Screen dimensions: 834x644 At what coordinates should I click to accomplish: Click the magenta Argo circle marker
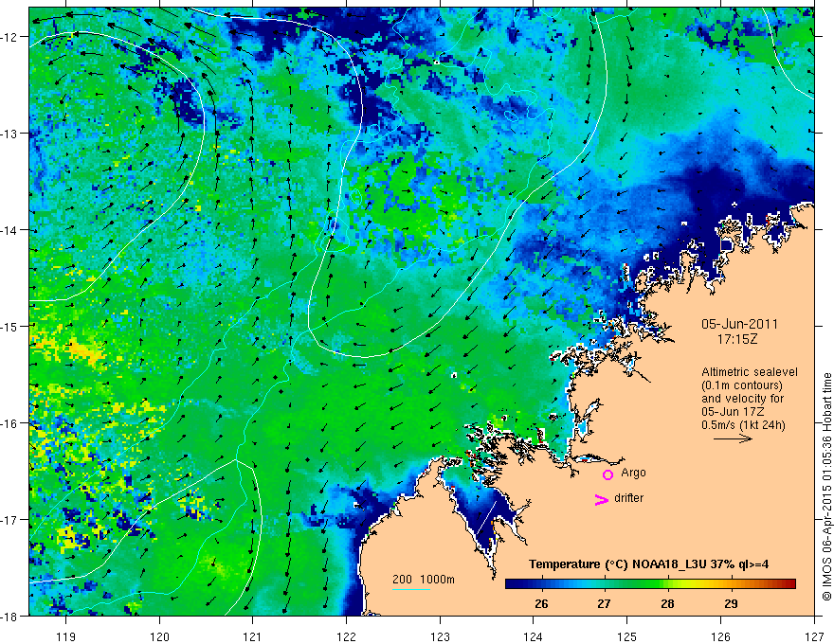(x=607, y=474)
